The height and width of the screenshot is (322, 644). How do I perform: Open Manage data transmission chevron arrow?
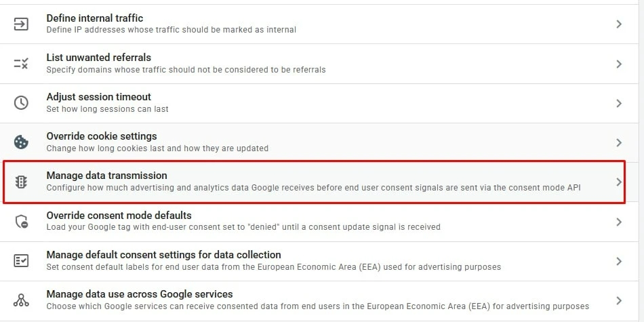point(619,182)
